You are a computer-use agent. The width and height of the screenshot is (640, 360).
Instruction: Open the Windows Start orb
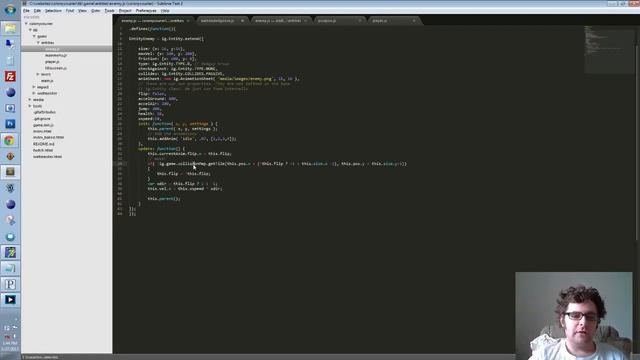click(10, 9)
